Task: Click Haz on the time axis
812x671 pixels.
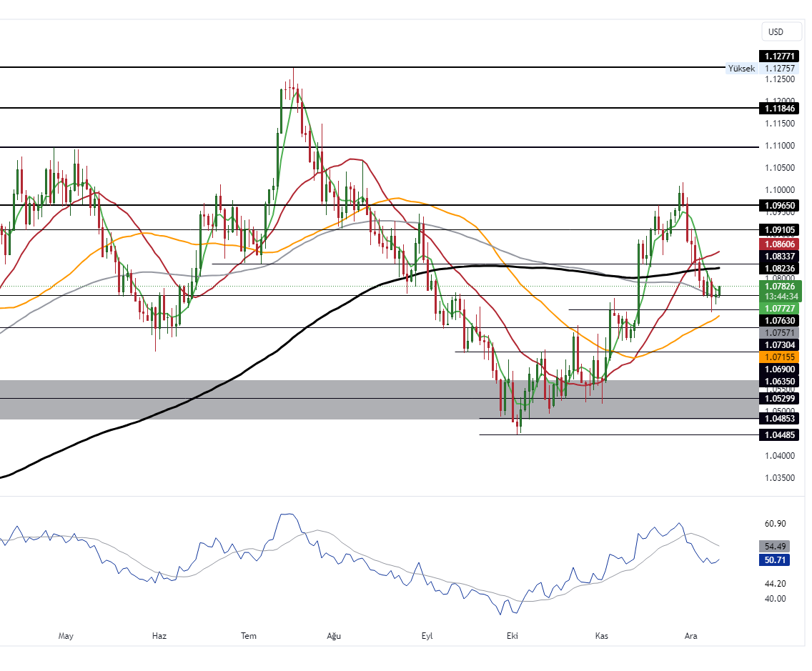Action: pos(159,636)
